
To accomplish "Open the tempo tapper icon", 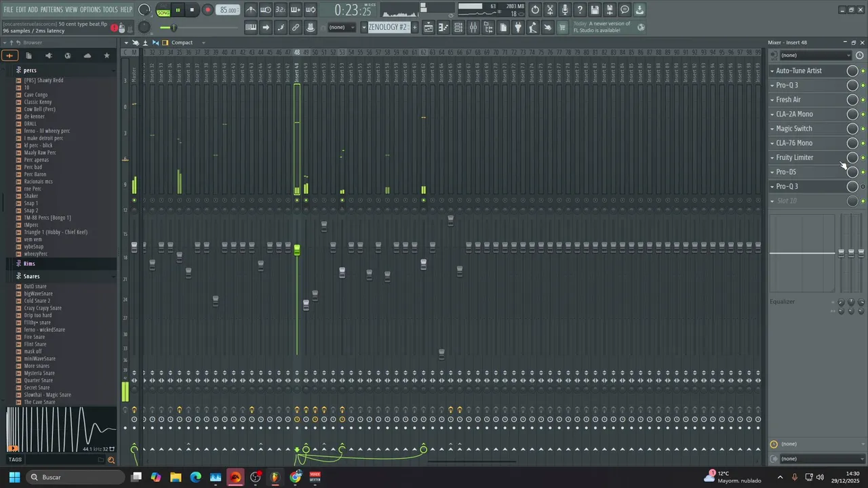I will tap(533, 27).
